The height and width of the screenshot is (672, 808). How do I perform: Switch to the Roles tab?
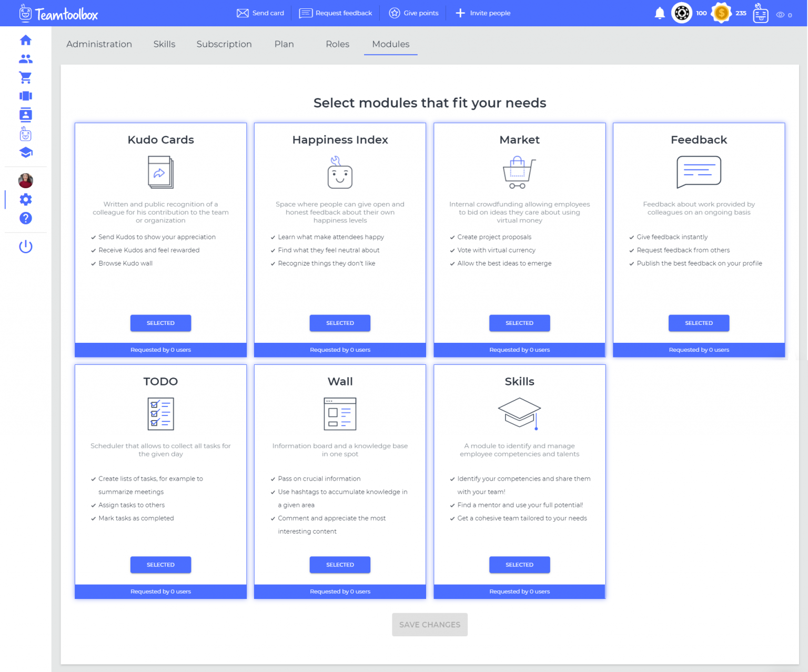(x=337, y=44)
